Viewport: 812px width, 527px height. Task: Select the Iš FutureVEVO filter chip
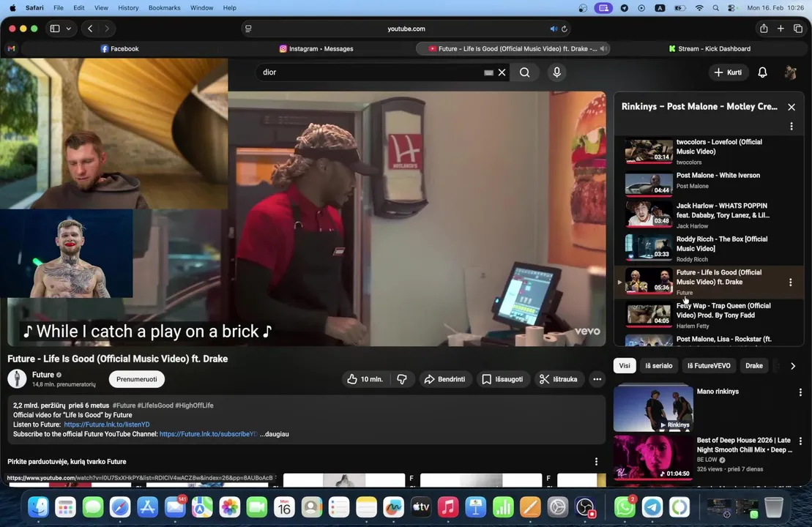[709, 366]
